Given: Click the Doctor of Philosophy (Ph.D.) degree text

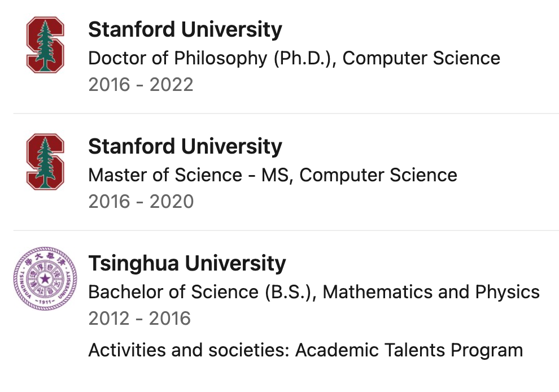Looking at the screenshot, I should coord(212,58).
